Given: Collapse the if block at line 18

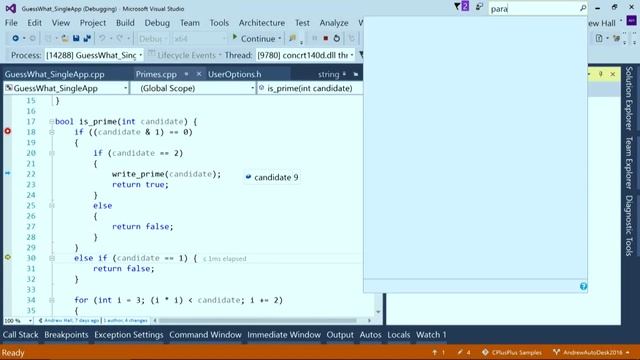Looking at the screenshot, I should tap(51, 132).
